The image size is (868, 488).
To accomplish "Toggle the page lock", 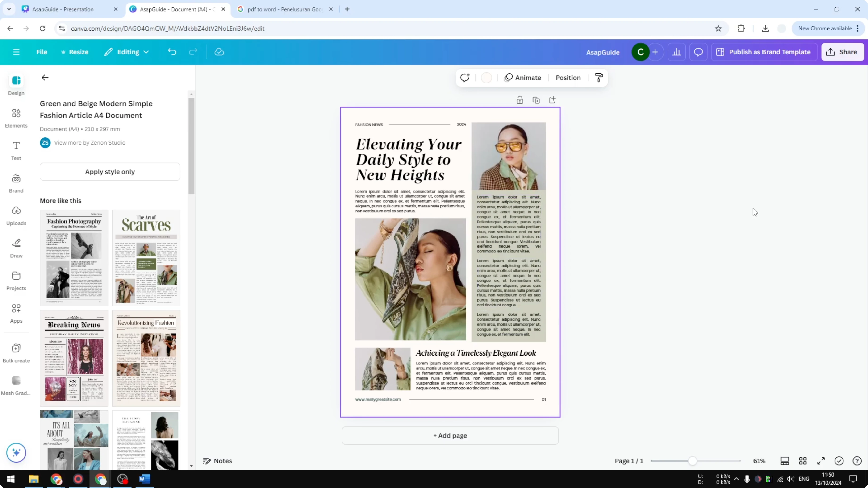I will (519, 100).
